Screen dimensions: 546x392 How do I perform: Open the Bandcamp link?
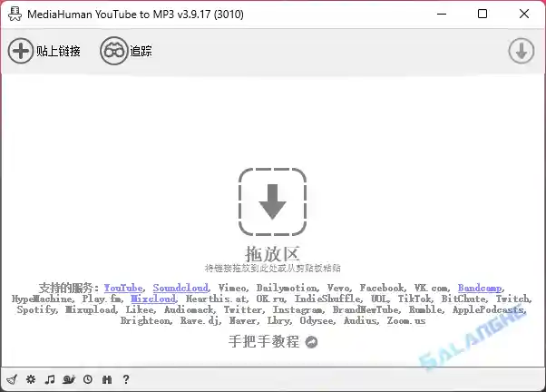(480, 288)
